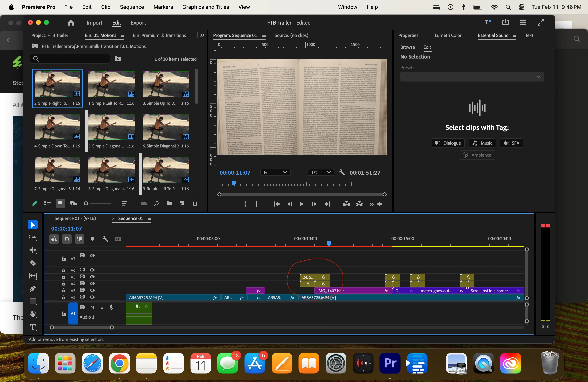Select the 5. Simple Diagonal thumbnail
This screenshot has height=382, width=588.
pos(111,127)
